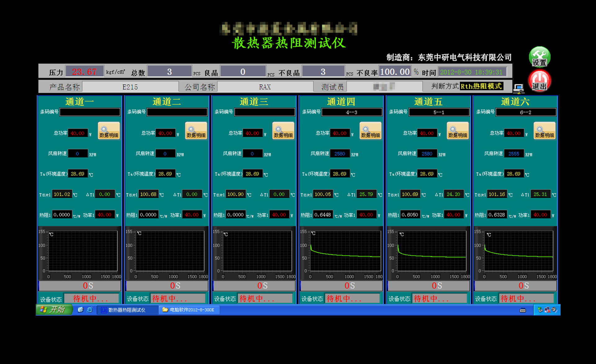596x364 pixels.
Task: Click the 产品名称 field showing E215
Action: click(x=130, y=87)
